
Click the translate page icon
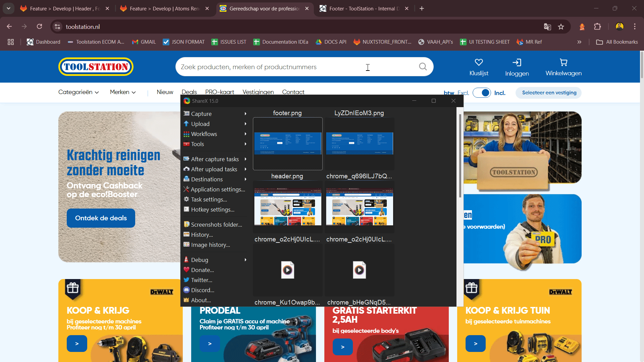click(x=547, y=27)
